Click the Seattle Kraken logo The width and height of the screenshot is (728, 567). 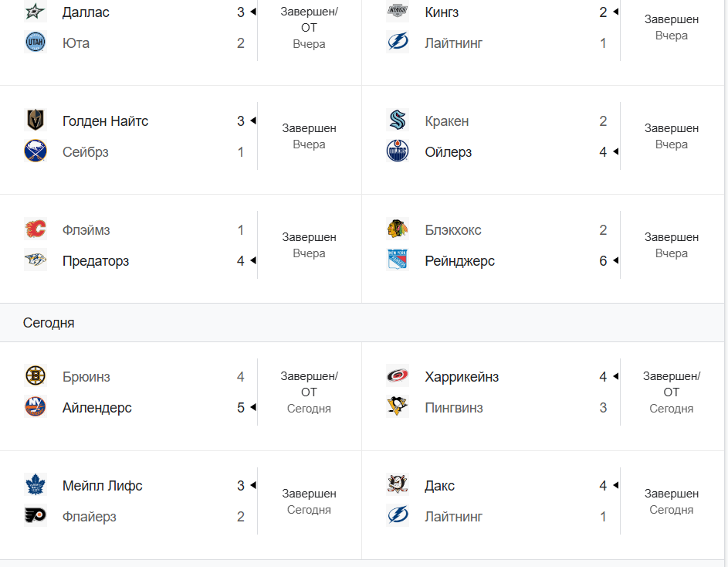tap(398, 121)
